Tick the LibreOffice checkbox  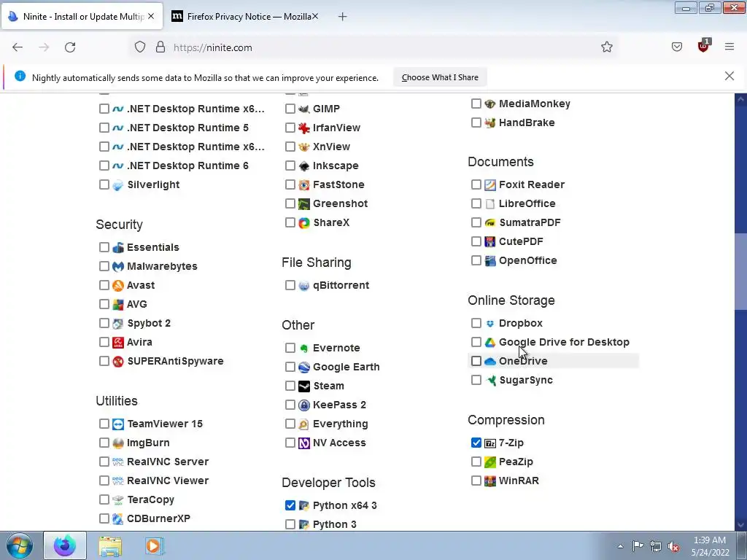[476, 204]
